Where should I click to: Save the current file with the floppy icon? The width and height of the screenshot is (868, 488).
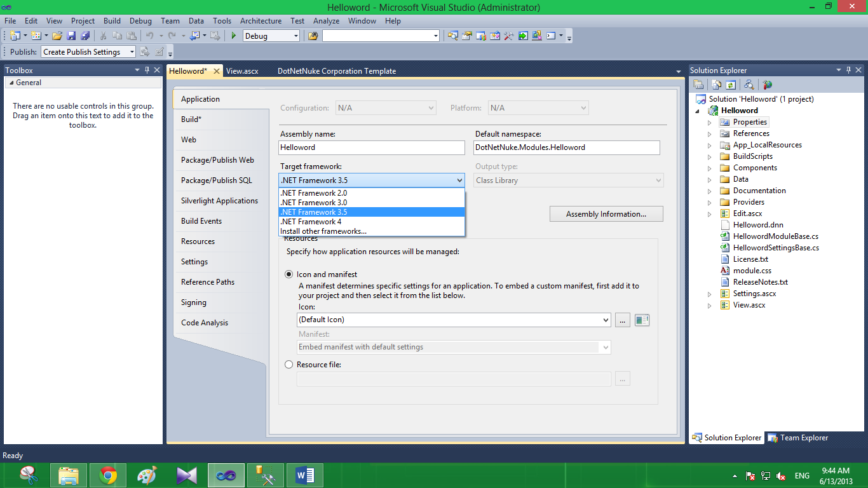coord(71,36)
